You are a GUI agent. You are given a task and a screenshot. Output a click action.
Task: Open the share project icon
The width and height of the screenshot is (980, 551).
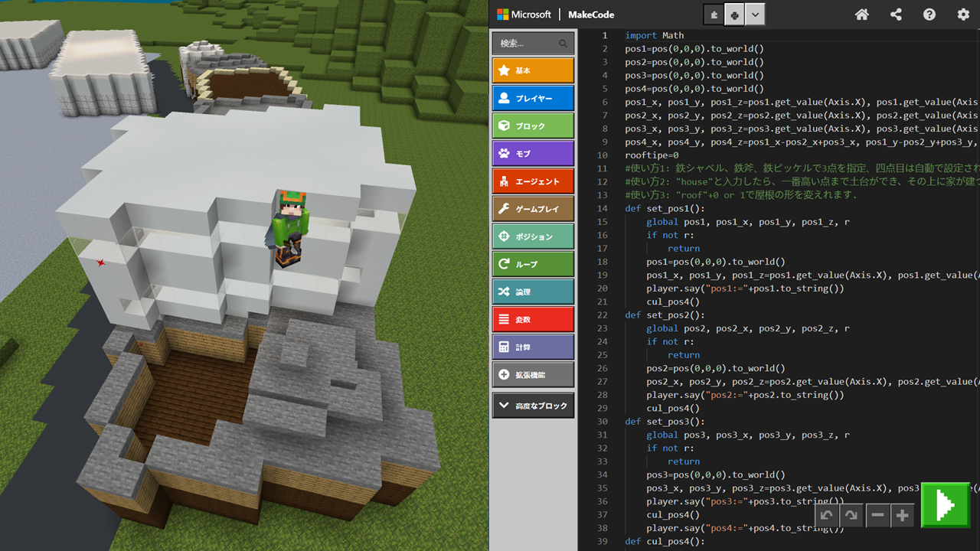click(x=896, y=15)
